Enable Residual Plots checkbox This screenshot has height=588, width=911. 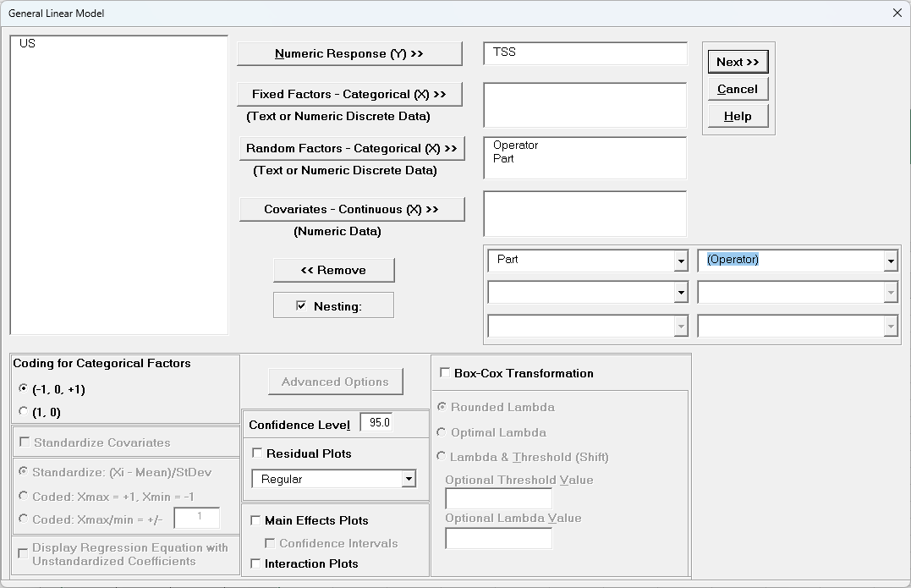pos(257,453)
